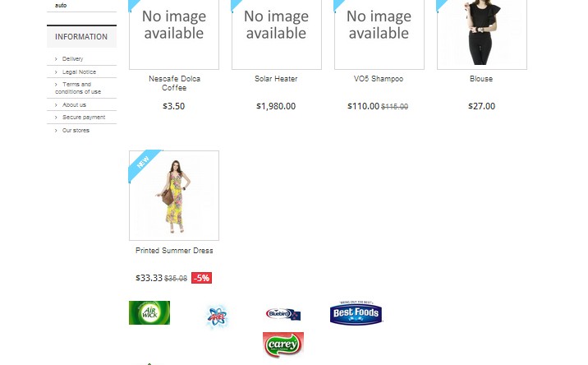Select the VO5 Shampoo product name
588x365 pixels.
(x=379, y=78)
